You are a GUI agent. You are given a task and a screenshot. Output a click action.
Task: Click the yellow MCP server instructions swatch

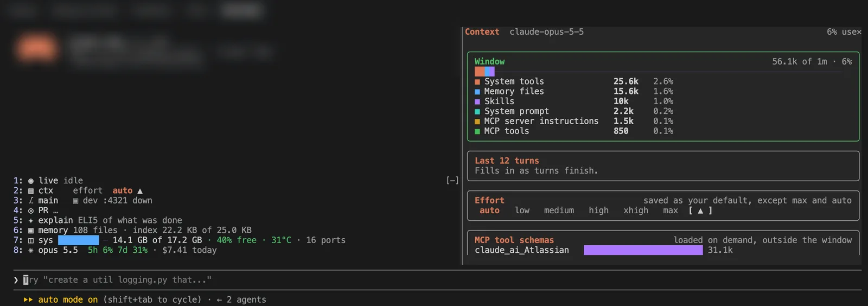tap(477, 122)
